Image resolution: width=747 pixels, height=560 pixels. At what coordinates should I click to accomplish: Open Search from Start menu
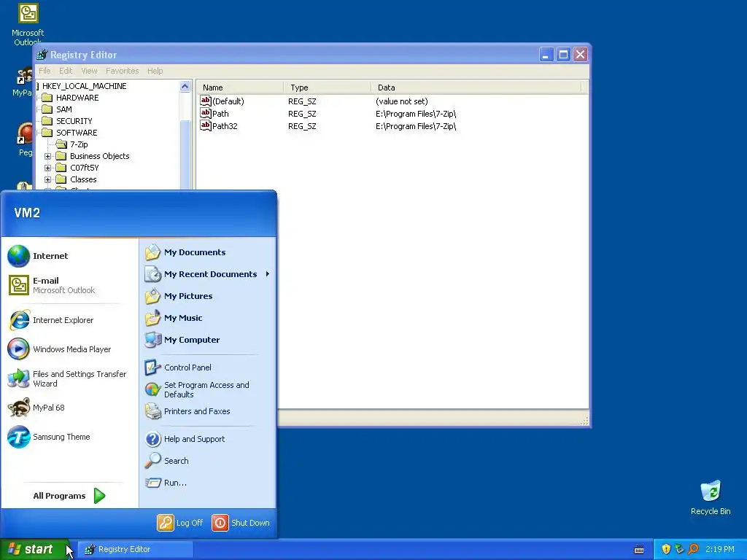pos(176,461)
